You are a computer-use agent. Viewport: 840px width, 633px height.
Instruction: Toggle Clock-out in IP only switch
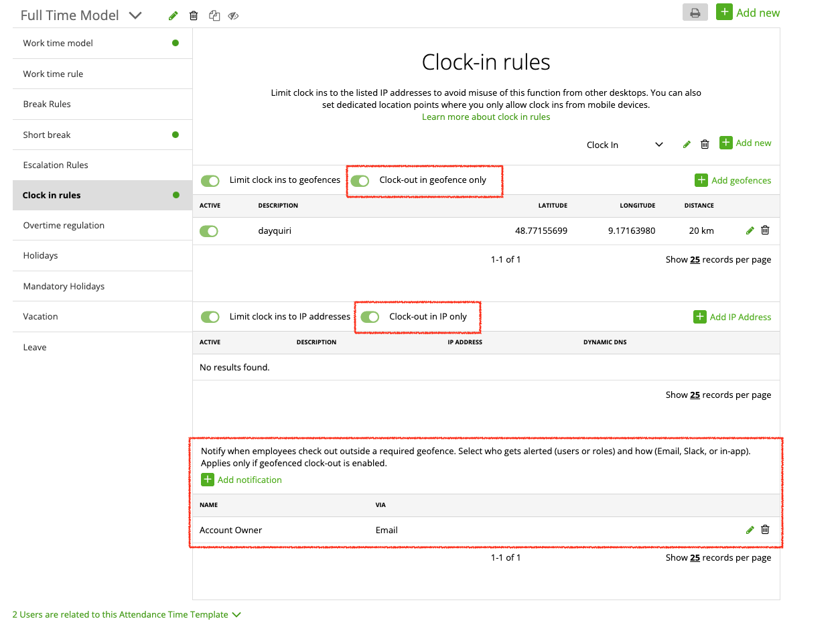(370, 317)
